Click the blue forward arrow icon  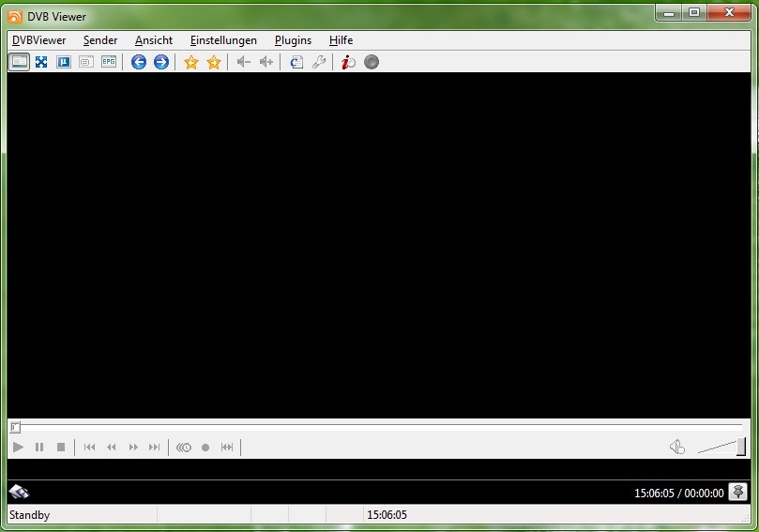pos(161,62)
